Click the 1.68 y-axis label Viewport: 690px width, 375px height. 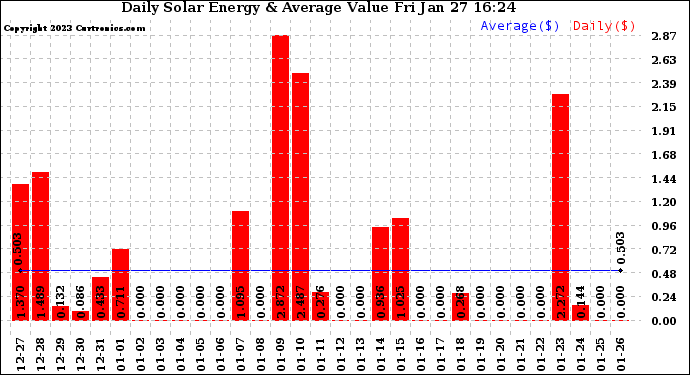tap(664, 155)
